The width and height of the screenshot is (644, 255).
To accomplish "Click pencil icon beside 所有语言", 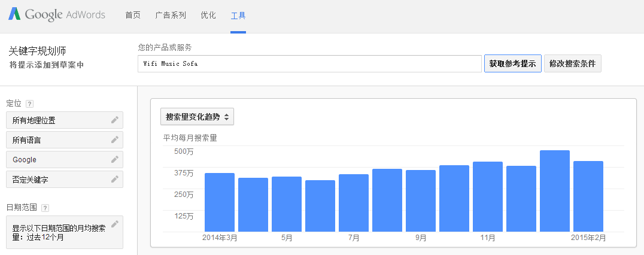I will click(x=115, y=139).
